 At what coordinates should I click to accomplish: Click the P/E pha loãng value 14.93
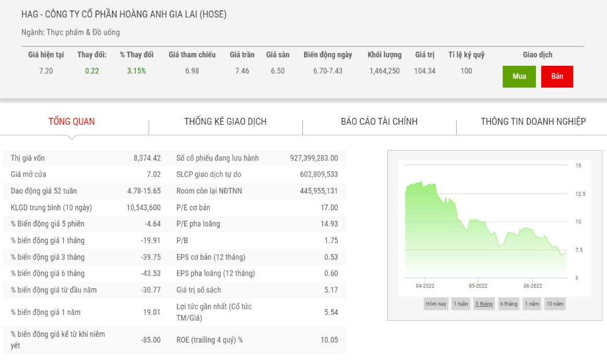[x=330, y=224]
